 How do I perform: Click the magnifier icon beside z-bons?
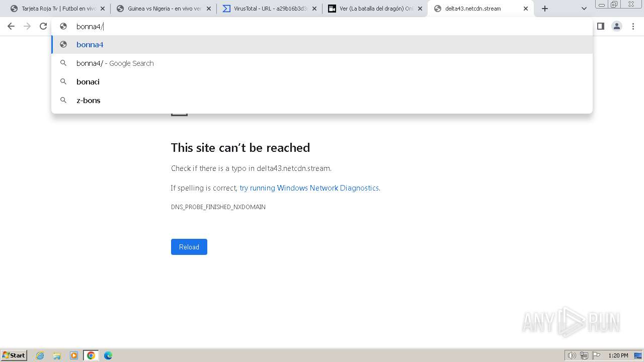pos(63,100)
